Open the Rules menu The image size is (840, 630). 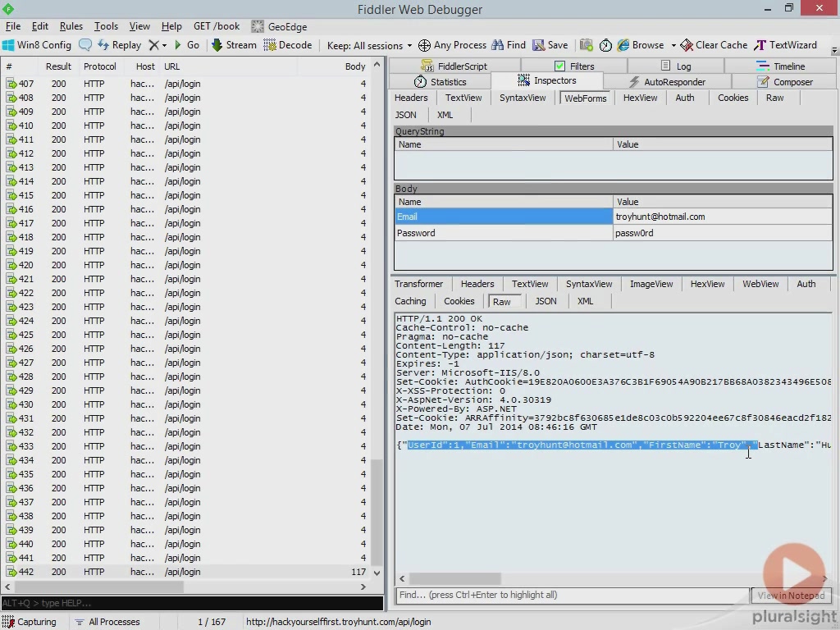click(x=71, y=26)
